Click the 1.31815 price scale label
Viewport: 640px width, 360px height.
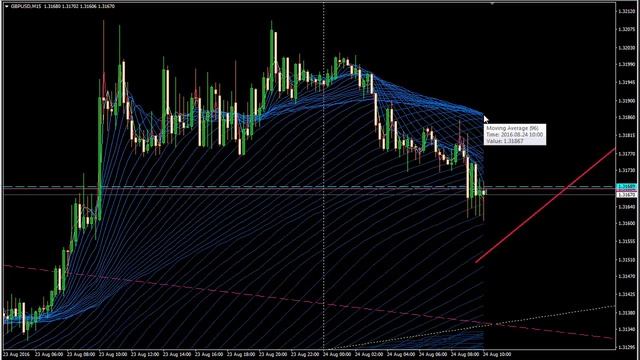coord(627,136)
